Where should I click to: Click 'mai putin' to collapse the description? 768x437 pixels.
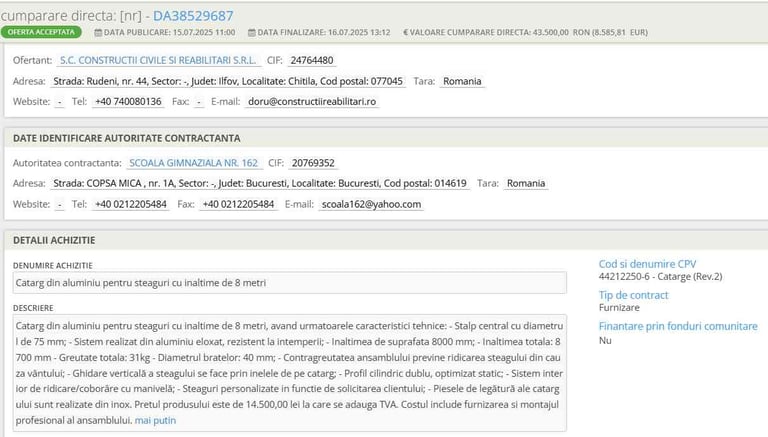pos(155,420)
